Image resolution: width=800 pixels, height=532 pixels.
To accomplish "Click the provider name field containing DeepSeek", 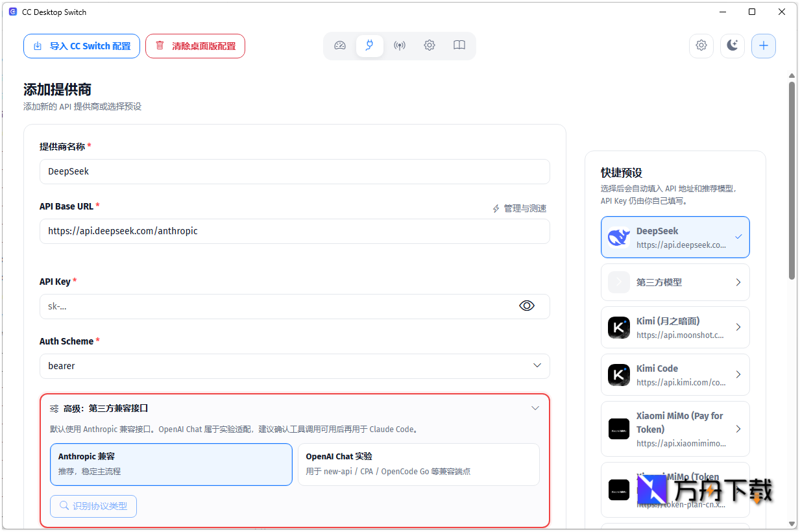I will (295, 171).
